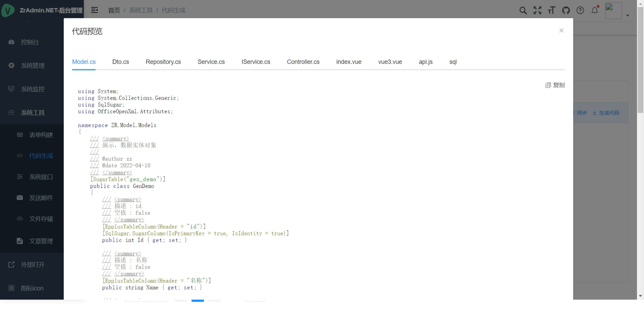
Task: Open the index.vue tab
Action: pyautogui.click(x=349, y=62)
